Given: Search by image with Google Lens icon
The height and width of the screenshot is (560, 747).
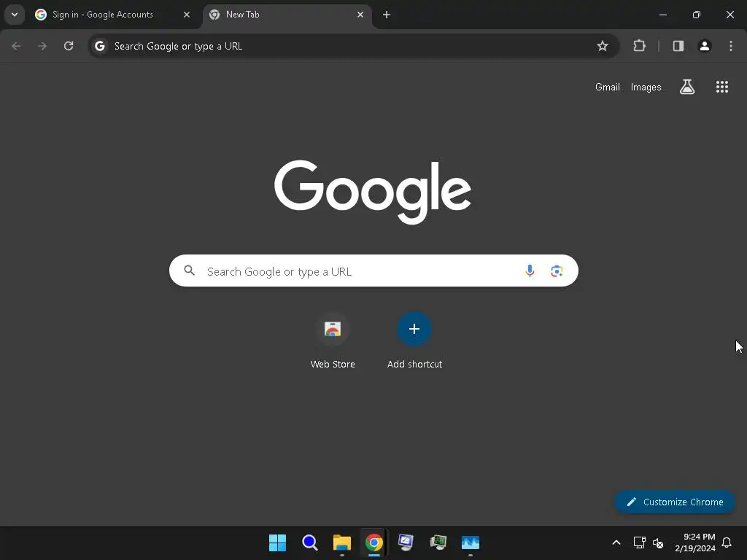Looking at the screenshot, I should pos(557,271).
